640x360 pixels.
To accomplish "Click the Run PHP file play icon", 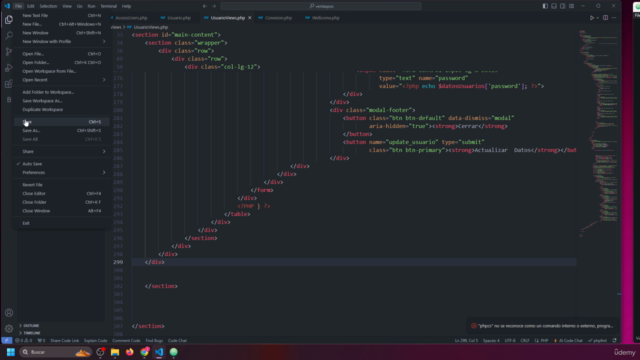I will 591,18.
